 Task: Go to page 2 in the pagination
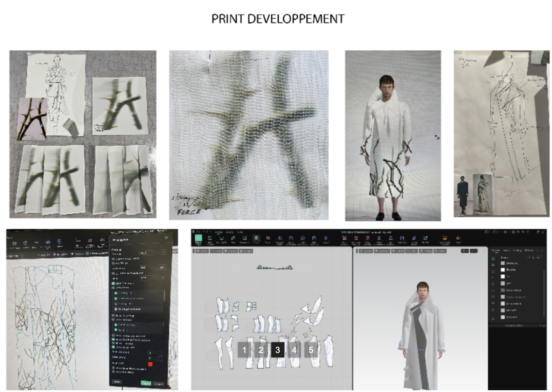[x=261, y=350]
